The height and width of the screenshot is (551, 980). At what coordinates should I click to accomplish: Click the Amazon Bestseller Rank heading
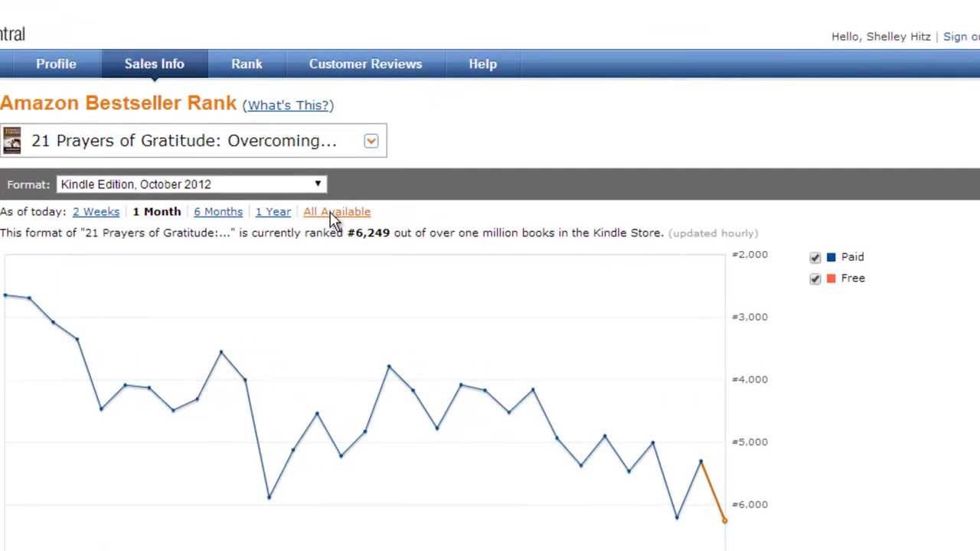click(x=119, y=103)
